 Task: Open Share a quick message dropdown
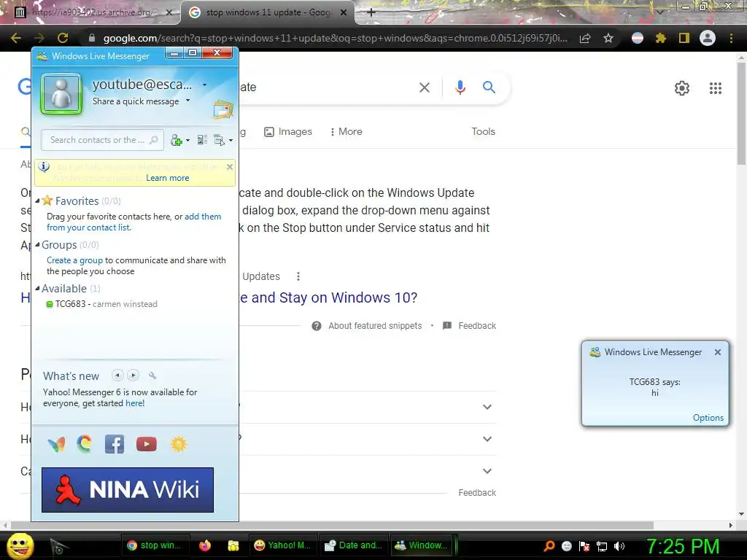[187, 101]
